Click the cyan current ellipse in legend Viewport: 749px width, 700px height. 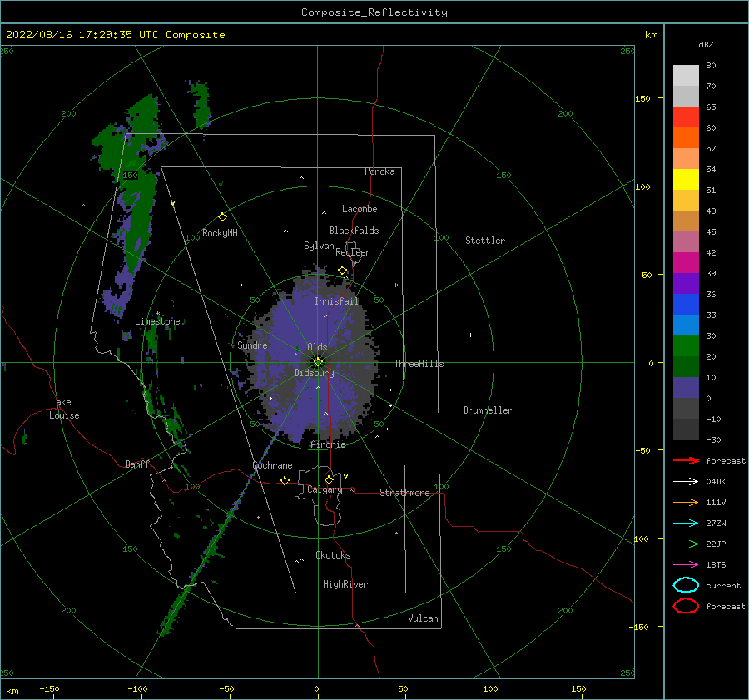pyautogui.click(x=686, y=585)
